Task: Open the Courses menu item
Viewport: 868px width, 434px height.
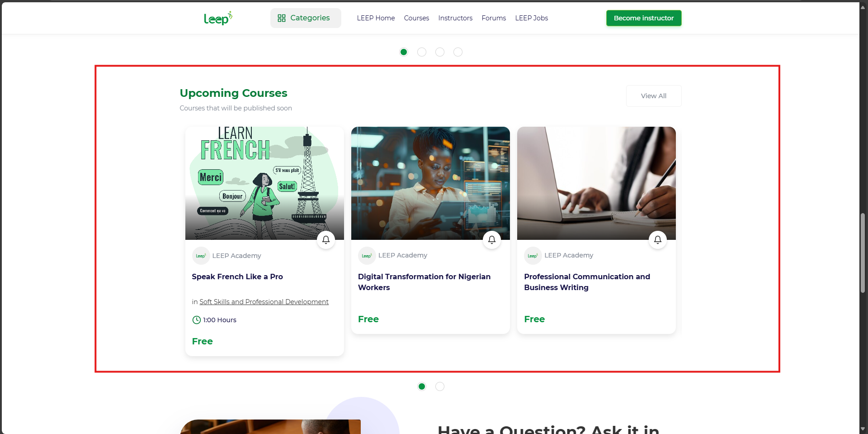Action: click(x=416, y=18)
